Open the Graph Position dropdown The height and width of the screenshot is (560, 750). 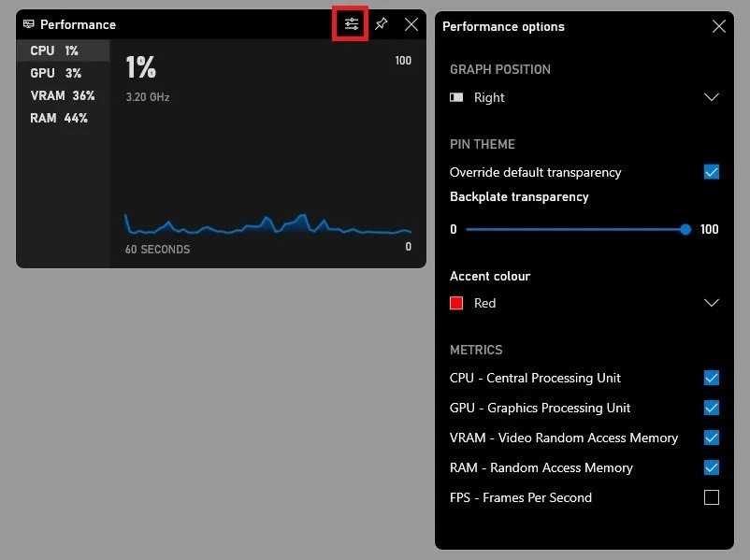click(x=711, y=97)
